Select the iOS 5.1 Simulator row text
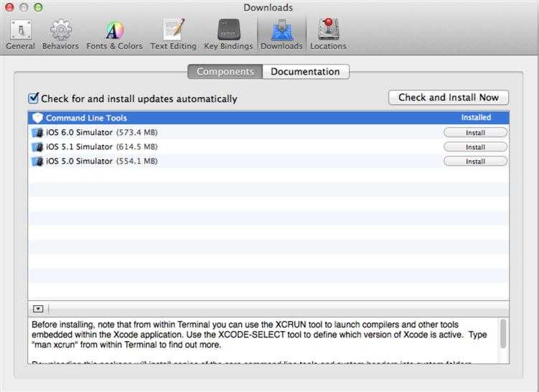 102,147
